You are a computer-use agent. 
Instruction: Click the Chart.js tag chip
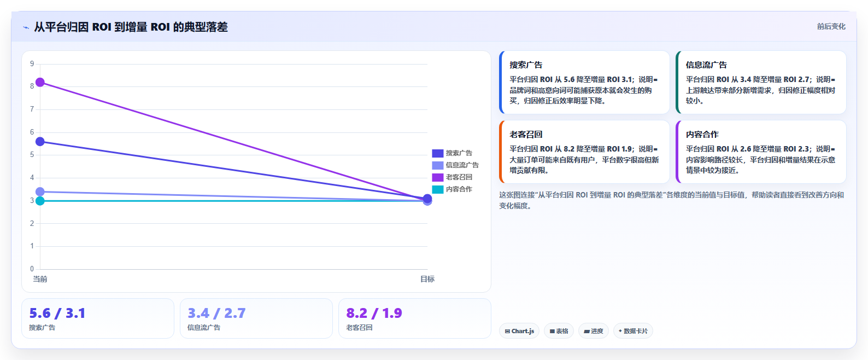coord(519,331)
